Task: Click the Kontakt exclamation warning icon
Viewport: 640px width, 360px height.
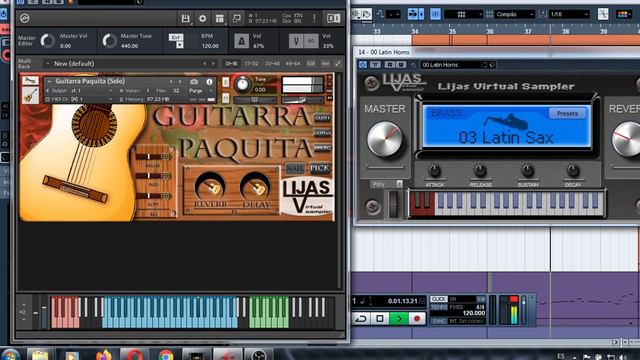Action: coord(314,18)
